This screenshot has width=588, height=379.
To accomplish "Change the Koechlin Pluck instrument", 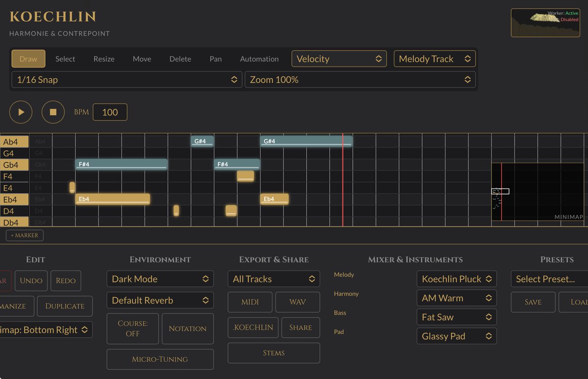I will tap(457, 279).
